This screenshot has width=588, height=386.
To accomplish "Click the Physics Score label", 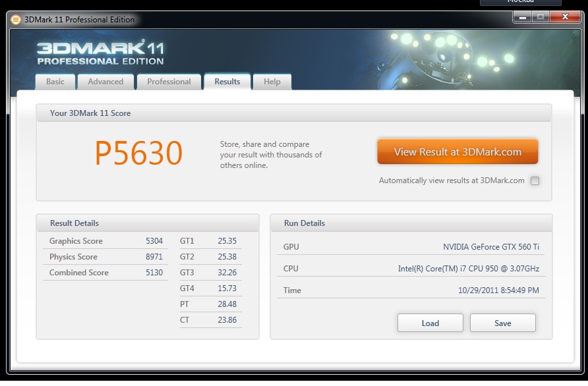I will point(73,257).
